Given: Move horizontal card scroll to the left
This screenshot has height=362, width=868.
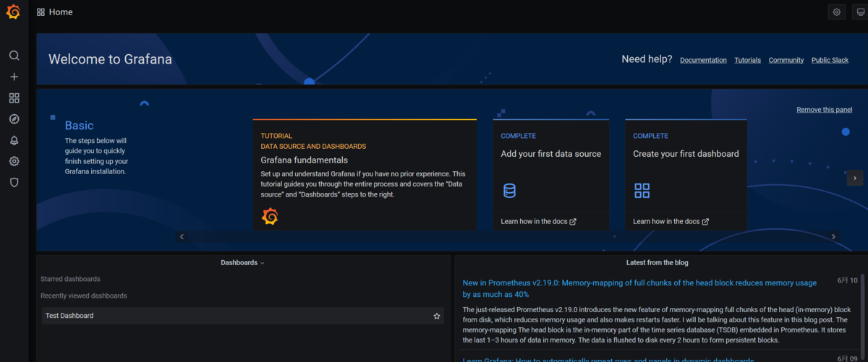Looking at the screenshot, I should (182, 236).
